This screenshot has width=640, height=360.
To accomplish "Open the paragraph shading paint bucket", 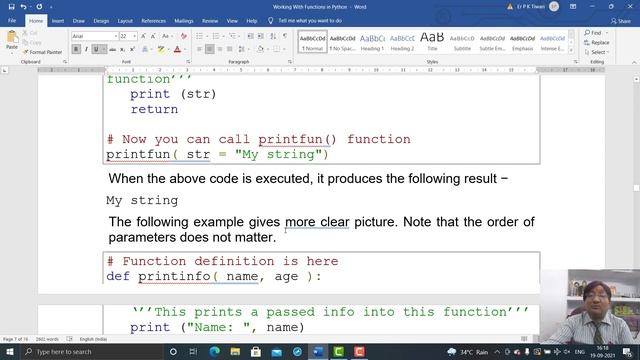I will [x=260, y=49].
